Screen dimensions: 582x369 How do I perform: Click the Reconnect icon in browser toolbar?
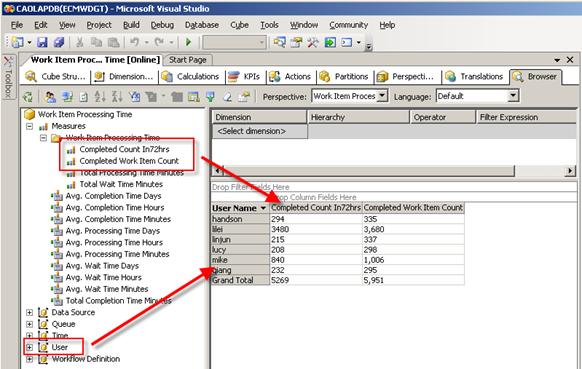67,97
